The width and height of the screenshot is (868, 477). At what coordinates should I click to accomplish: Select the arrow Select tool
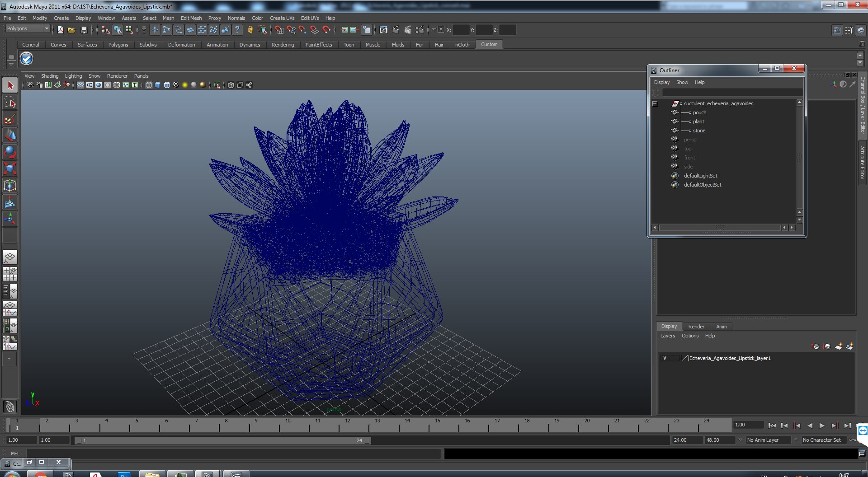click(10, 85)
